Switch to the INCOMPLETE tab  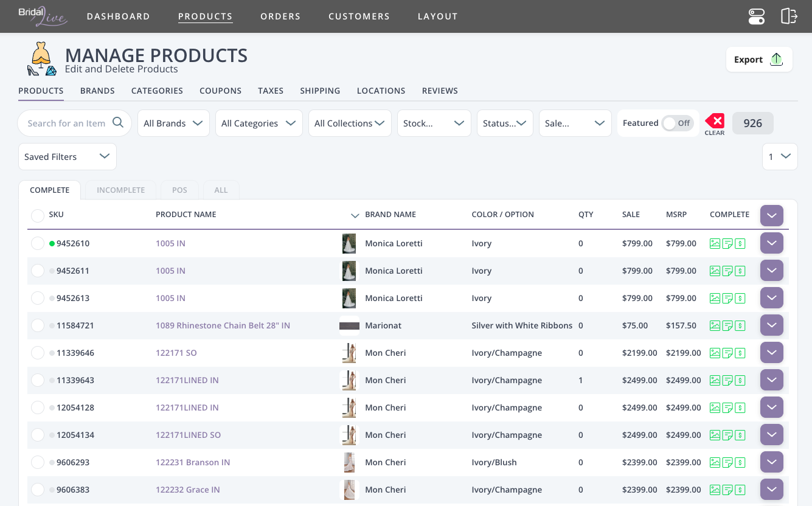tap(120, 190)
